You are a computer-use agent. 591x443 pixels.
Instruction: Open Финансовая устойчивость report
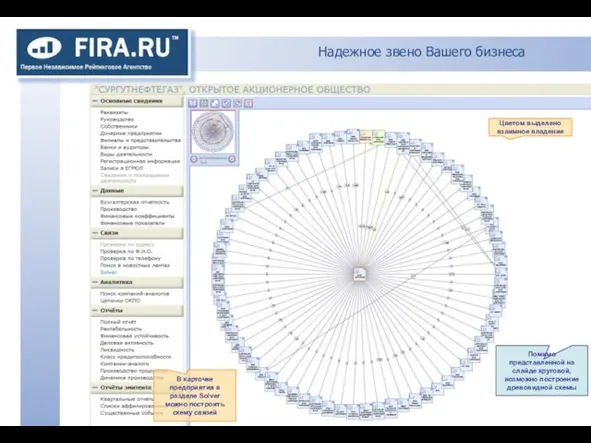[x=134, y=336]
